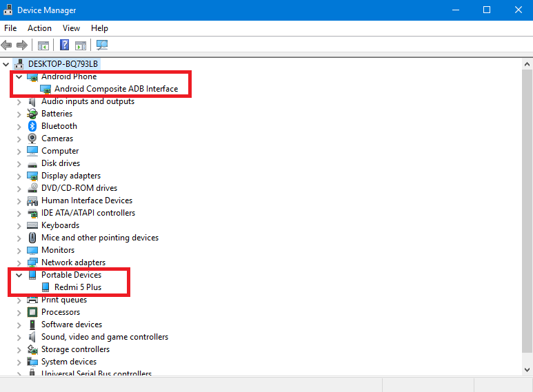
Task: Collapse the Android Phone category
Action: 19,76
